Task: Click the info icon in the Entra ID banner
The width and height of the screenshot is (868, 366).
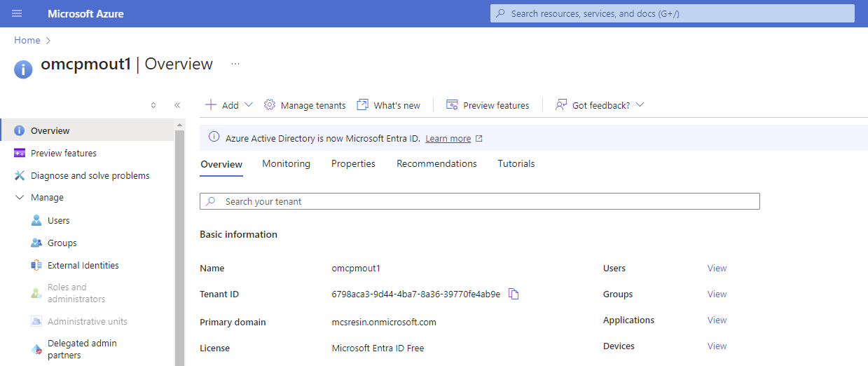Action: [x=214, y=138]
